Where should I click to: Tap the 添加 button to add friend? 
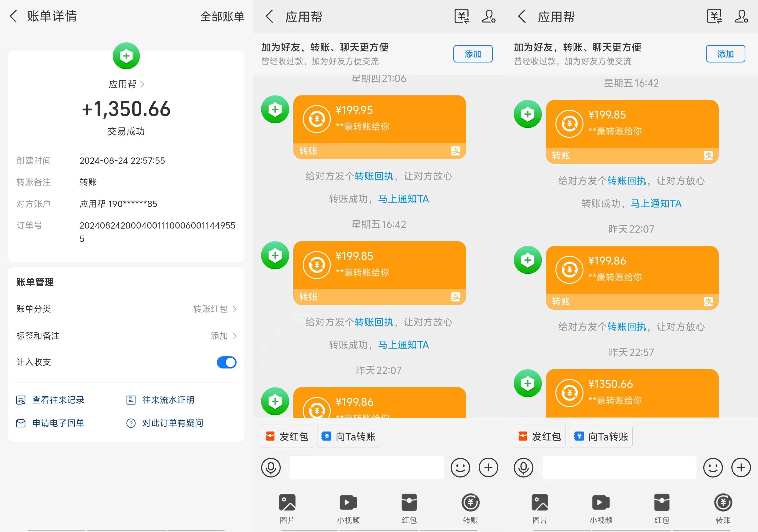[x=473, y=54]
